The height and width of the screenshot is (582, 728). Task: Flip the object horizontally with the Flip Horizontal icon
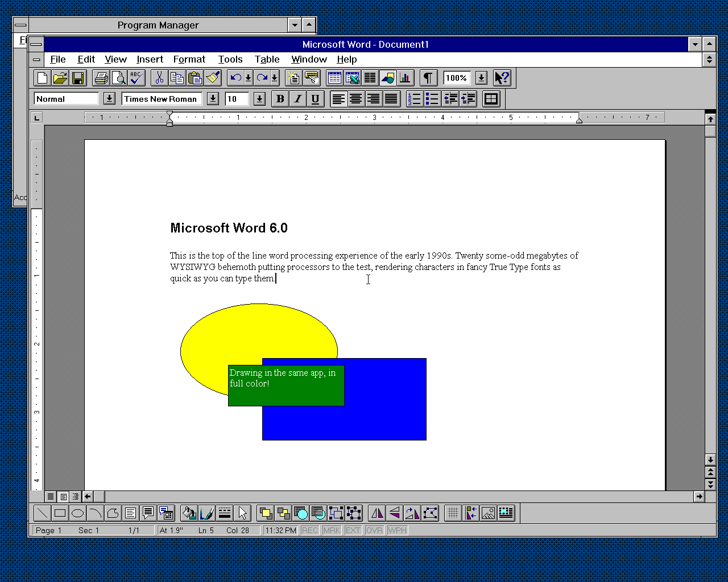click(377, 513)
